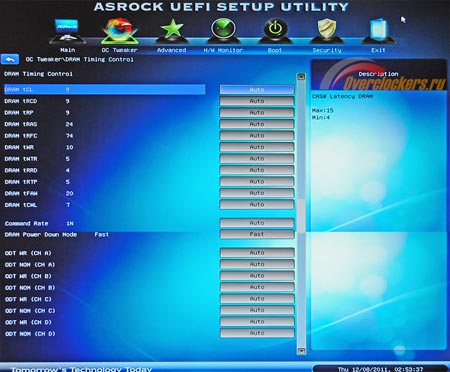Open the DRAM tRCD Auto selector
Viewport: 450px width, 372px height.
pos(257,101)
